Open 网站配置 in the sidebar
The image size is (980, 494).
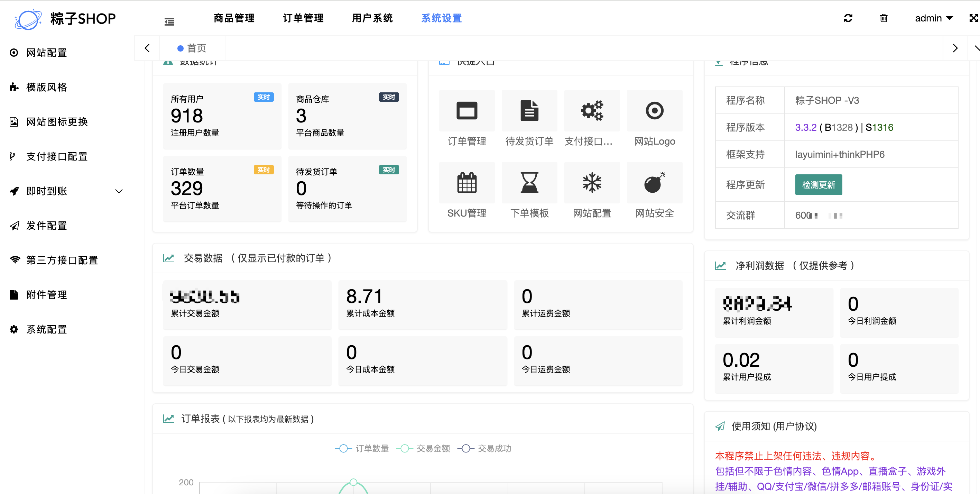tap(46, 53)
